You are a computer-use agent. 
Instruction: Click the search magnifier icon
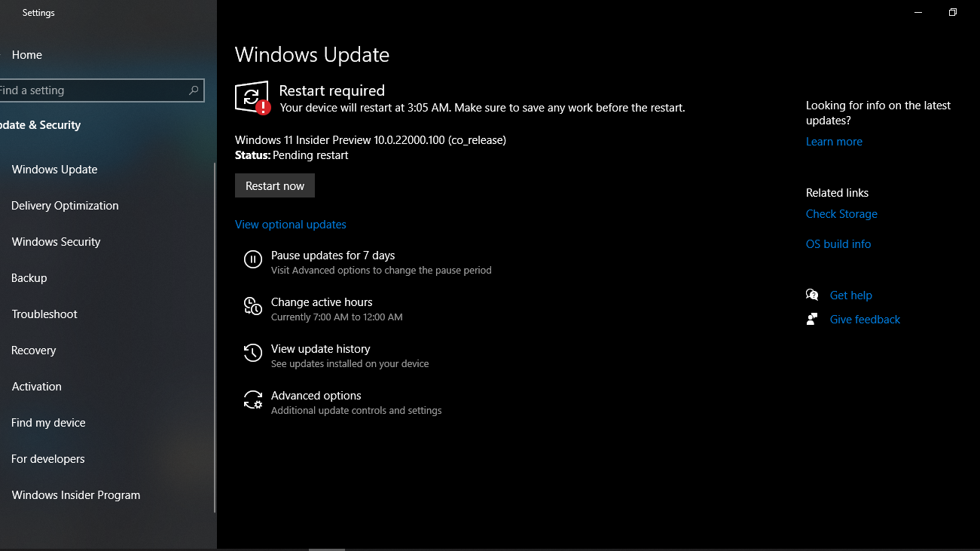click(194, 90)
